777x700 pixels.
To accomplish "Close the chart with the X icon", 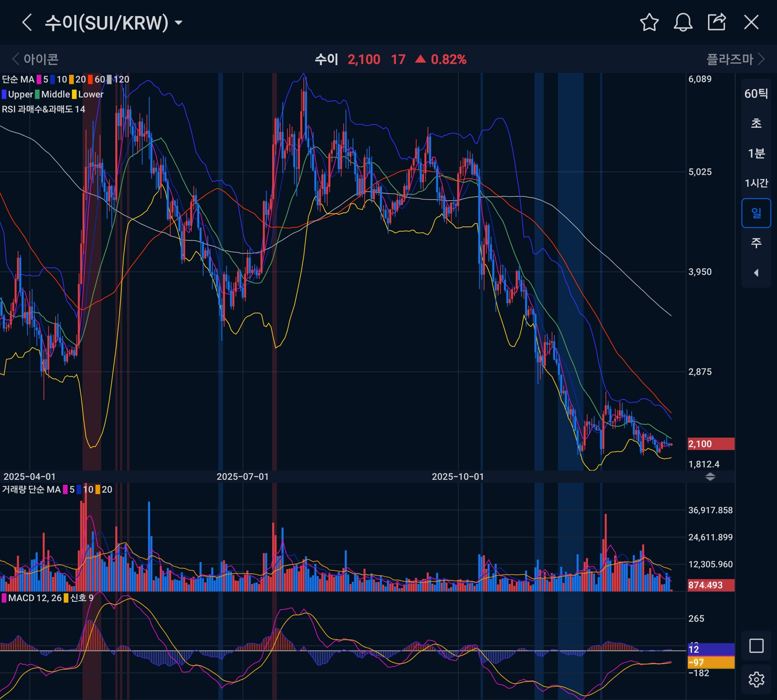I will click(x=751, y=22).
